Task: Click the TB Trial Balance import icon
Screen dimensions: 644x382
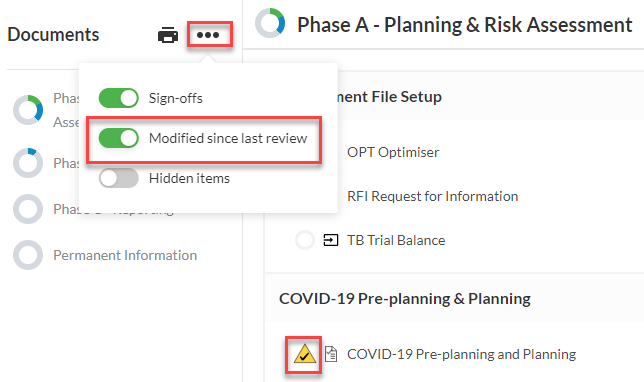Action: tap(331, 240)
